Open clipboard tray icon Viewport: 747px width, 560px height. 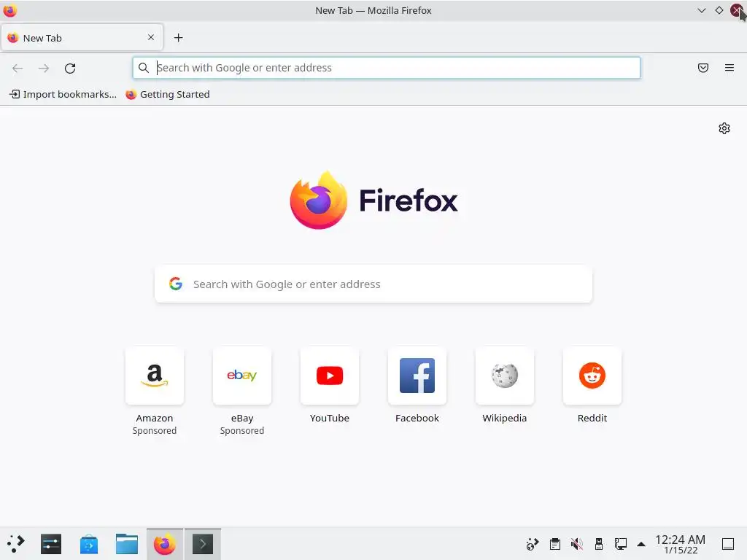[x=555, y=544]
